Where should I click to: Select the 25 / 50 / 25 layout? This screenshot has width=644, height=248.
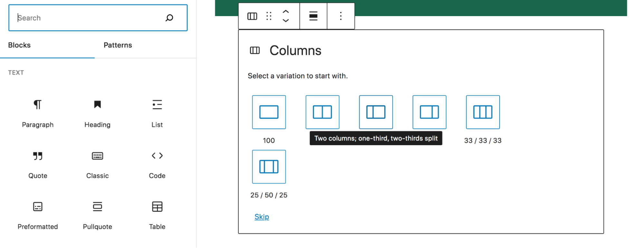point(269,167)
